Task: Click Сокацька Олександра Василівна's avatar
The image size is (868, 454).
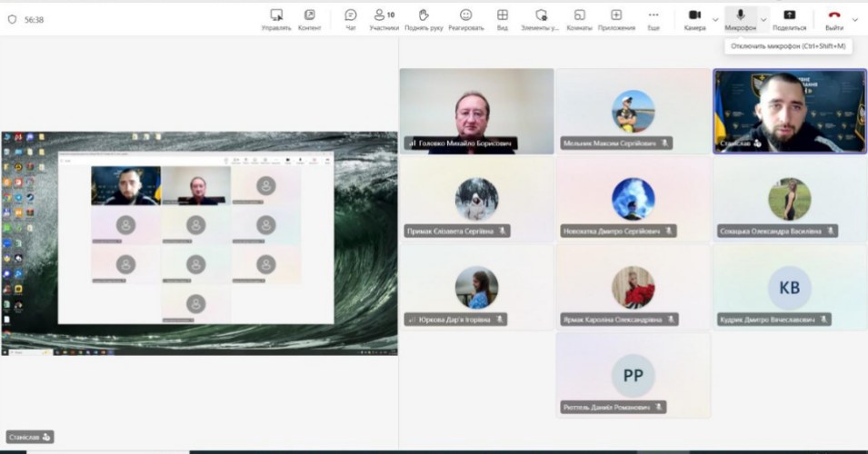Action: pyautogui.click(x=790, y=199)
